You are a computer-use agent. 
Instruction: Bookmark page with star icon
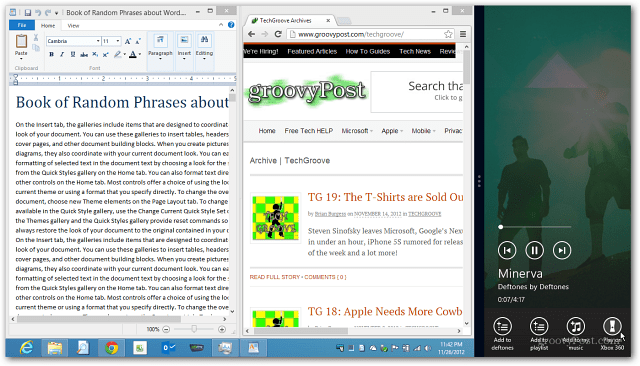(x=448, y=34)
